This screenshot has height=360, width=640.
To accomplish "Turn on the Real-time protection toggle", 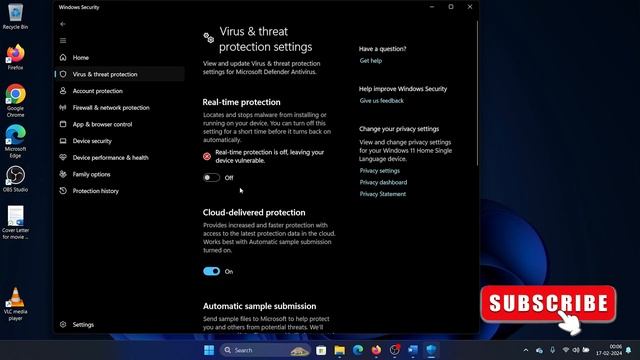I will pyautogui.click(x=211, y=178).
